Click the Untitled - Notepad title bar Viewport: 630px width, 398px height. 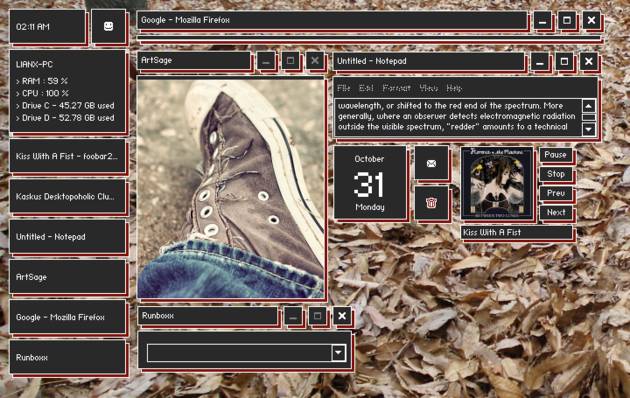tap(429, 61)
